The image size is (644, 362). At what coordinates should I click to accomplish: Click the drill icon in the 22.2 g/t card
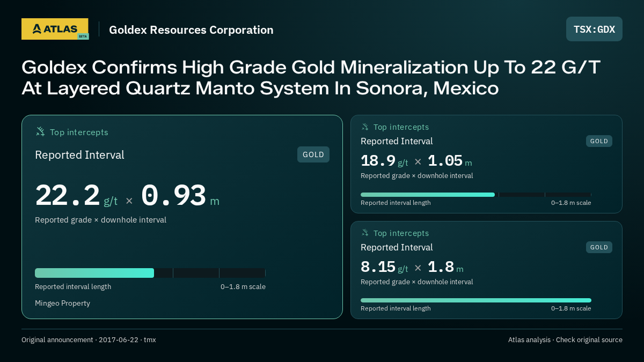(40, 131)
